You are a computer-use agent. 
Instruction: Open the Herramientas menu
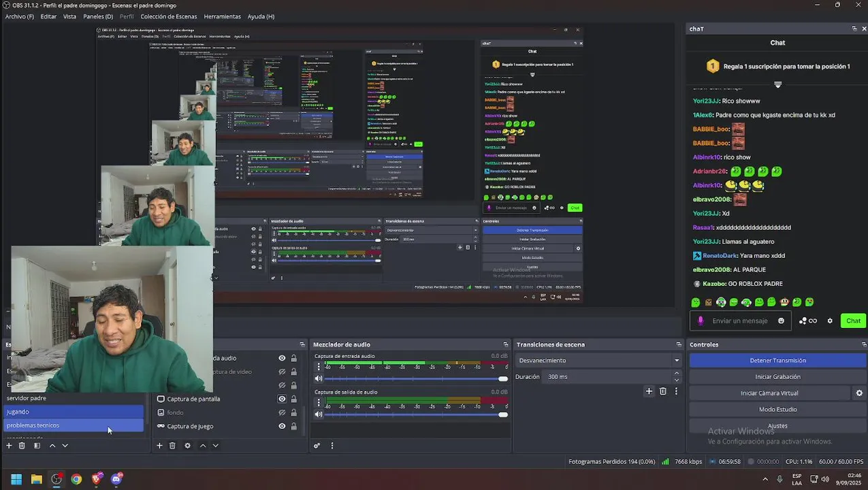point(222,16)
